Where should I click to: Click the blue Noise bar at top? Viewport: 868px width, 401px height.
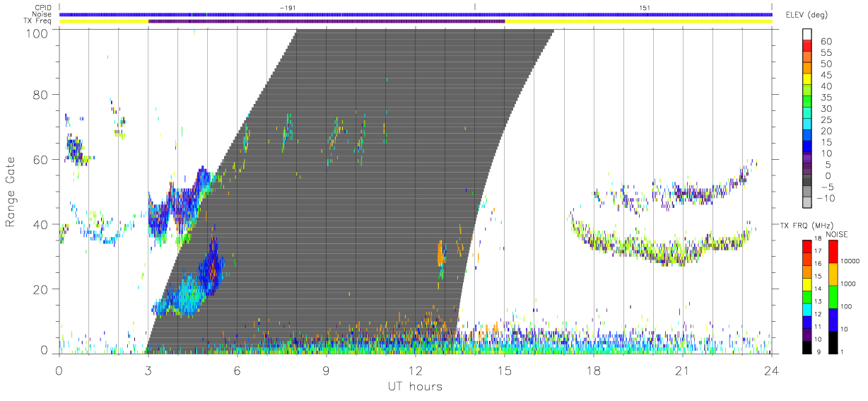[416, 14]
